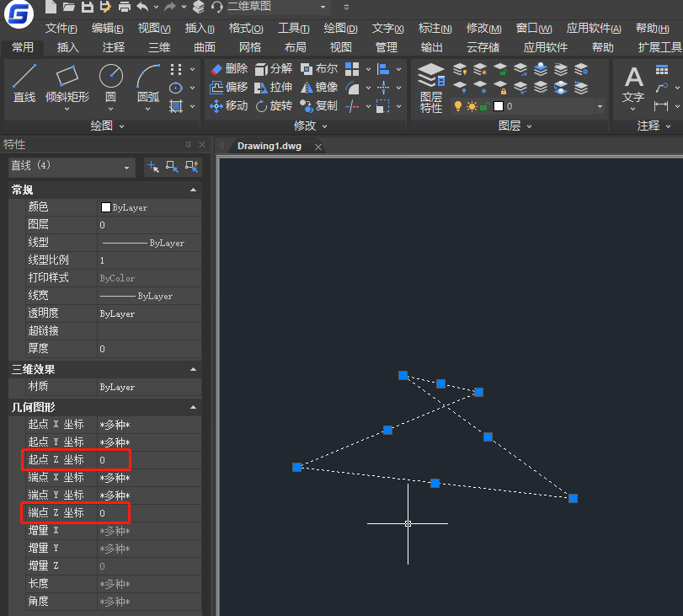Collapse the 几何图形 section
The height and width of the screenshot is (616, 683).
tap(194, 407)
